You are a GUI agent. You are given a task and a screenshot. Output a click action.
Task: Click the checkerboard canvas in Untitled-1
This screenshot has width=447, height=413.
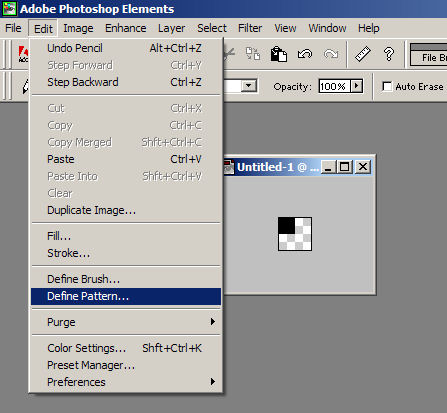(x=295, y=234)
